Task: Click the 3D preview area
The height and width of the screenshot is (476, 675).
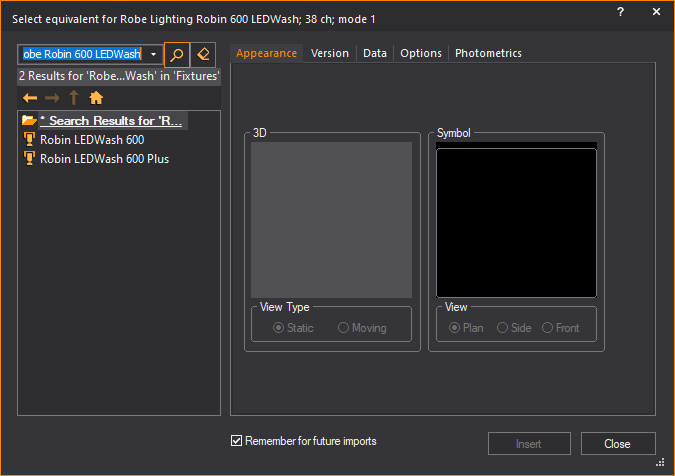Action: tap(331, 220)
